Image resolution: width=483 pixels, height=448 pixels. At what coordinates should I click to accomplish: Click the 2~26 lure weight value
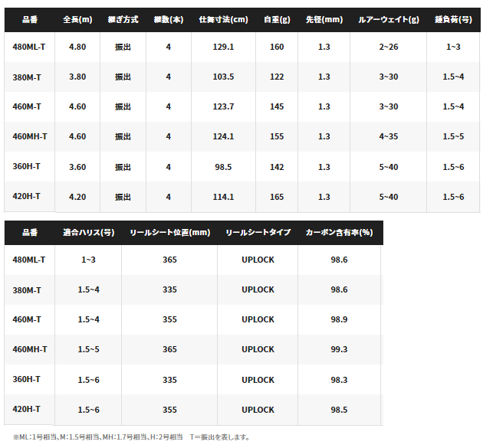[389, 47]
